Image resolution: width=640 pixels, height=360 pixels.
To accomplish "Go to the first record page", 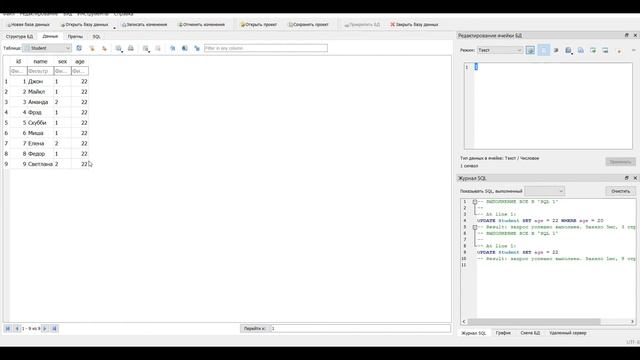I will coord(8,328).
